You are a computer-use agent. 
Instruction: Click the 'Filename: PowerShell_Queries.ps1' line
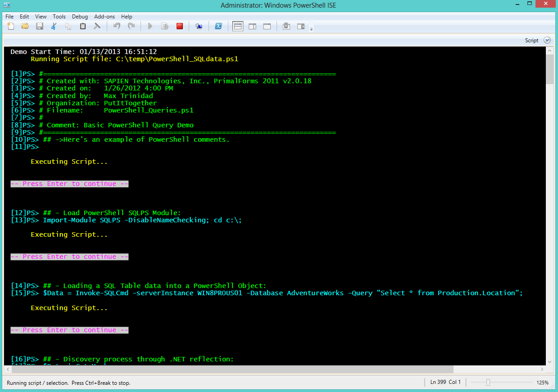pyautogui.click(x=102, y=110)
